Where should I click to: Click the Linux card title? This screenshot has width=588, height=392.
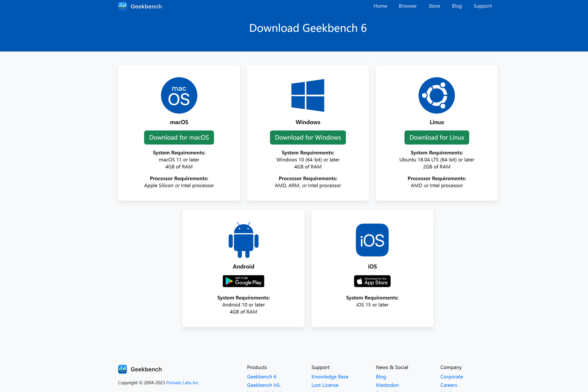[x=437, y=122]
